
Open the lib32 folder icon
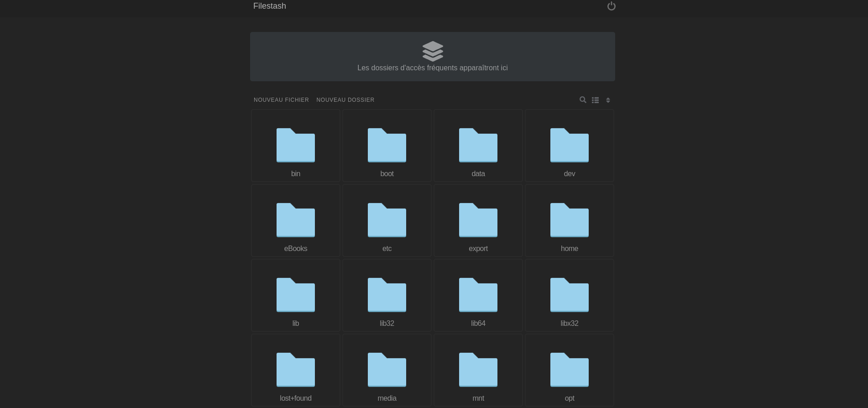click(387, 295)
